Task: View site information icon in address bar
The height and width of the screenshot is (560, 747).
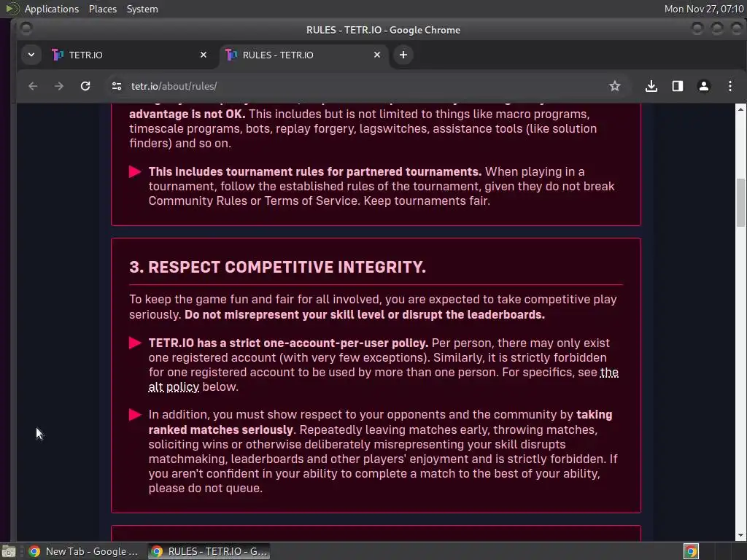Action: pos(117,86)
